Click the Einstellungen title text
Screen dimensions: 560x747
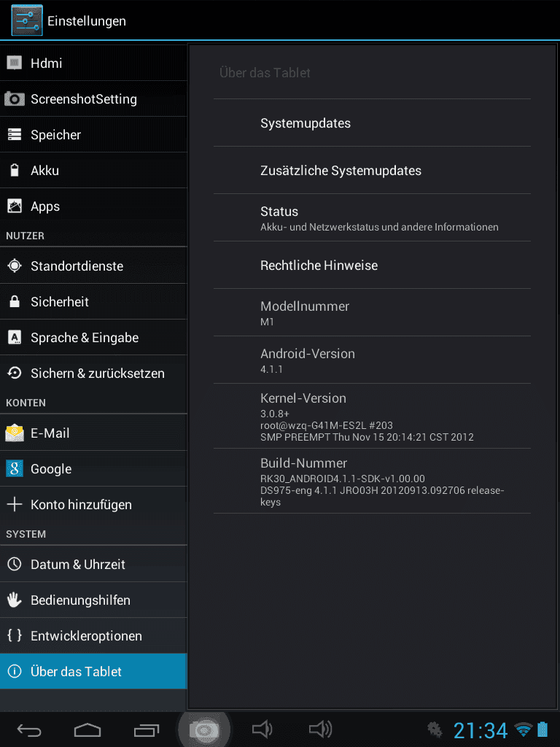click(87, 21)
